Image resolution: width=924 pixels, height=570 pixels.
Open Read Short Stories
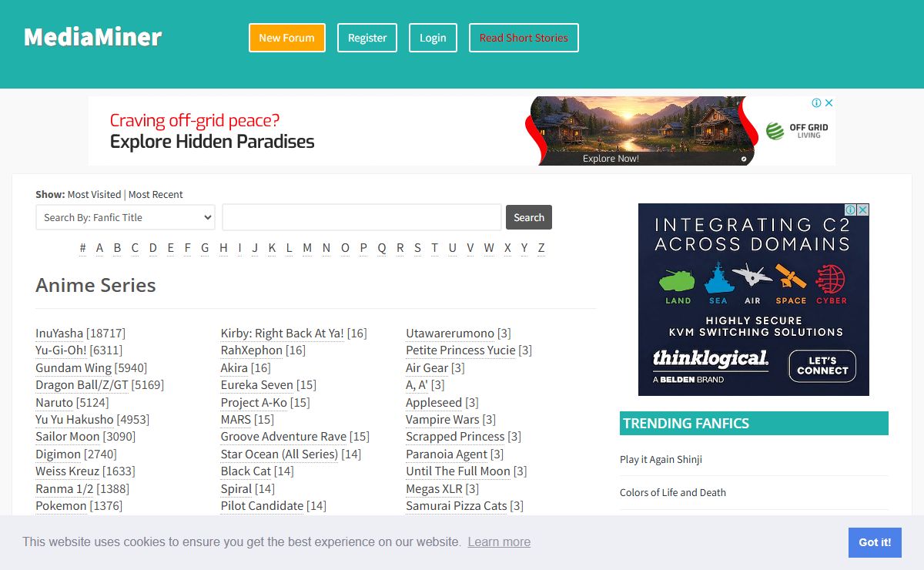[524, 38]
